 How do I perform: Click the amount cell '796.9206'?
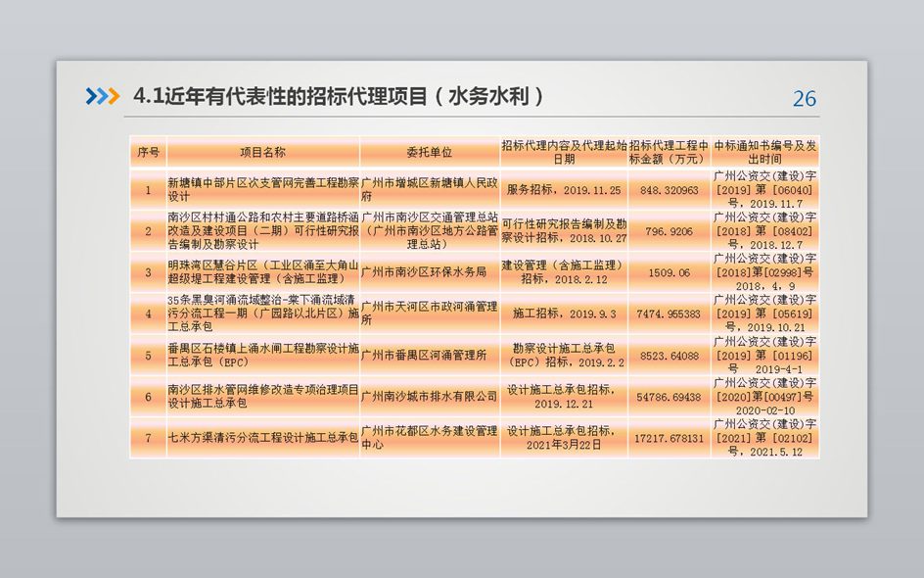pos(669,231)
